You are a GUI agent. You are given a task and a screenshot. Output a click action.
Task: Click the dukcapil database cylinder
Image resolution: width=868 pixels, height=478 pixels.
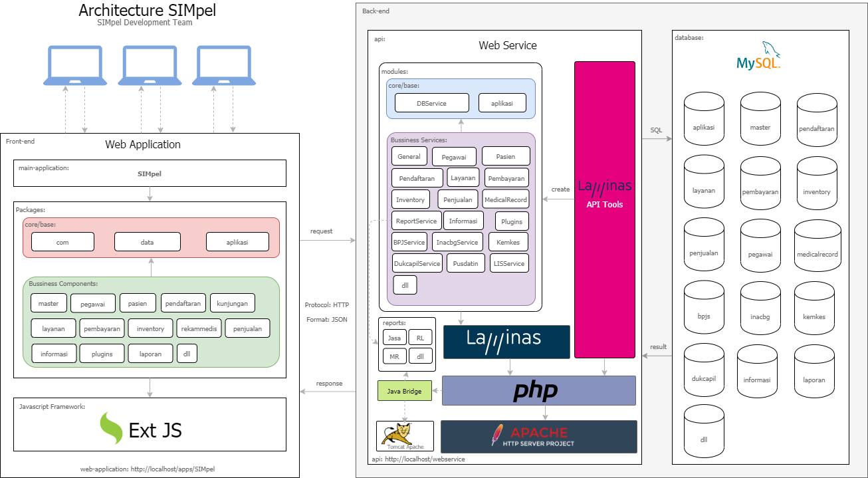[x=703, y=377]
